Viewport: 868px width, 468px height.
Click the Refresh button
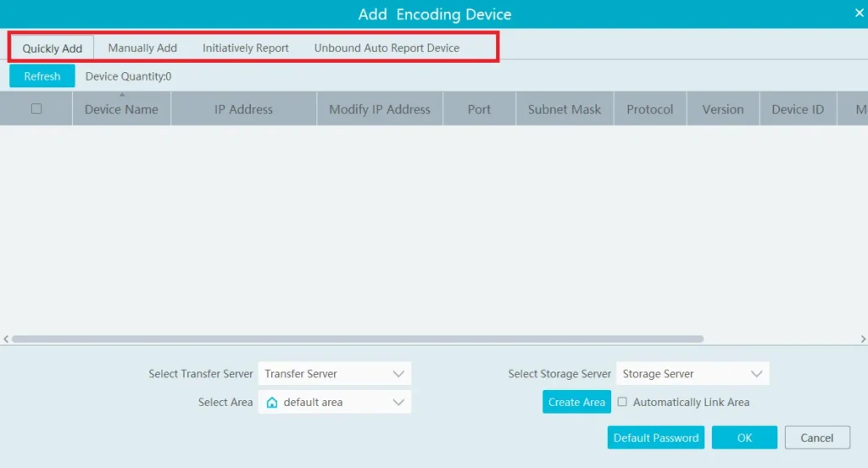[42, 76]
